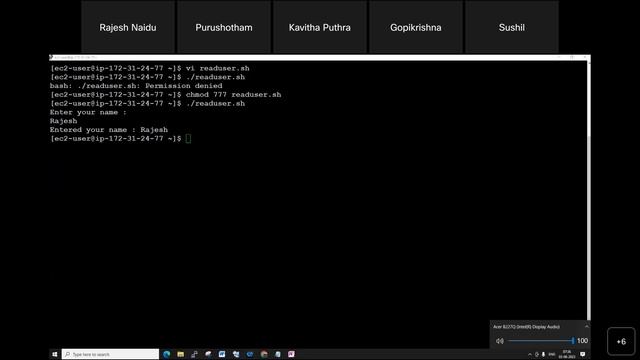Select Purushotham participant tile
The width and height of the screenshot is (640, 360).
pyautogui.click(x=224, y=27)
